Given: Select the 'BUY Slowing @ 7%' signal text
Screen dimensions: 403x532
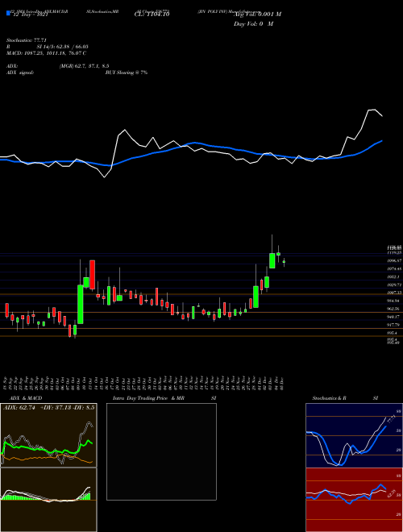Looking at the screenshot, I should tap(127, 73).
